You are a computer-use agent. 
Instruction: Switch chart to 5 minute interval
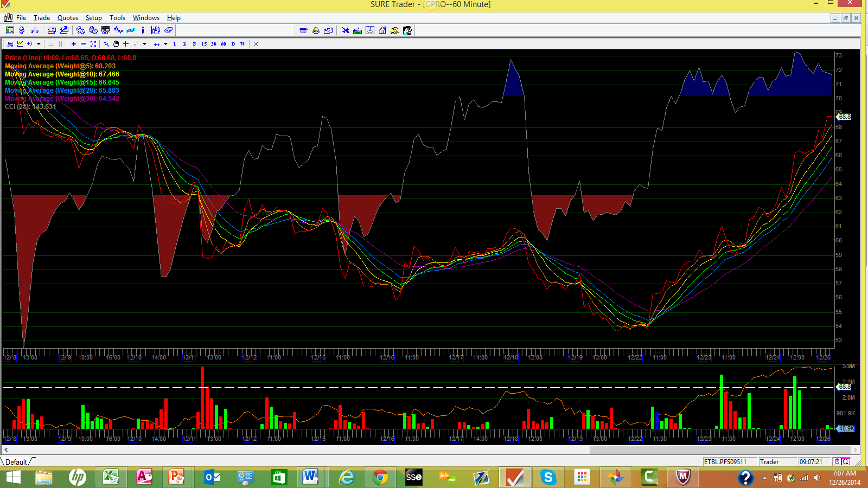click(194, 44)
